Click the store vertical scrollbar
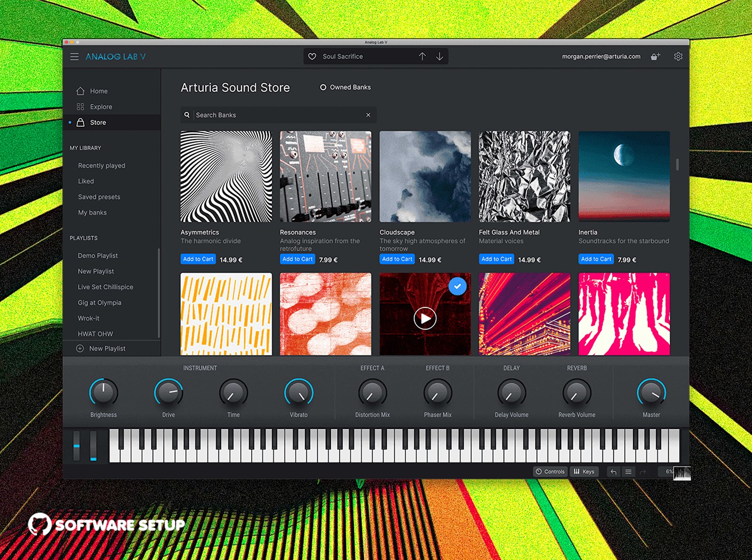Image resolution: width=752 pixels, height=560 pixels. (677, 164)
